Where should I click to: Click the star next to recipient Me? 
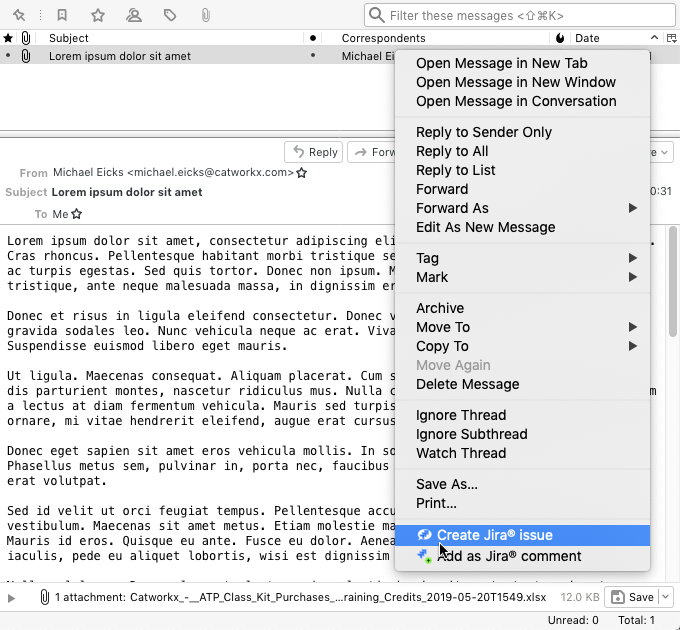77,214
